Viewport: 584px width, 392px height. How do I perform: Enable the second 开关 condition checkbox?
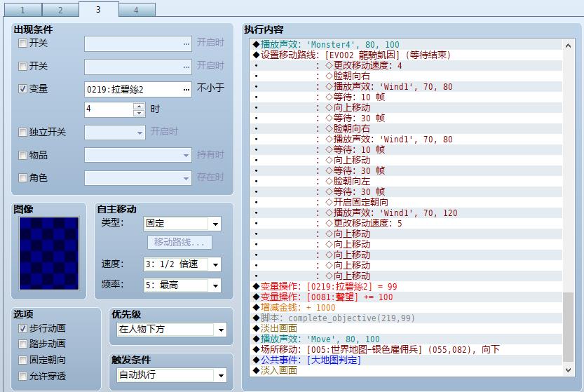tap(22, 67)
